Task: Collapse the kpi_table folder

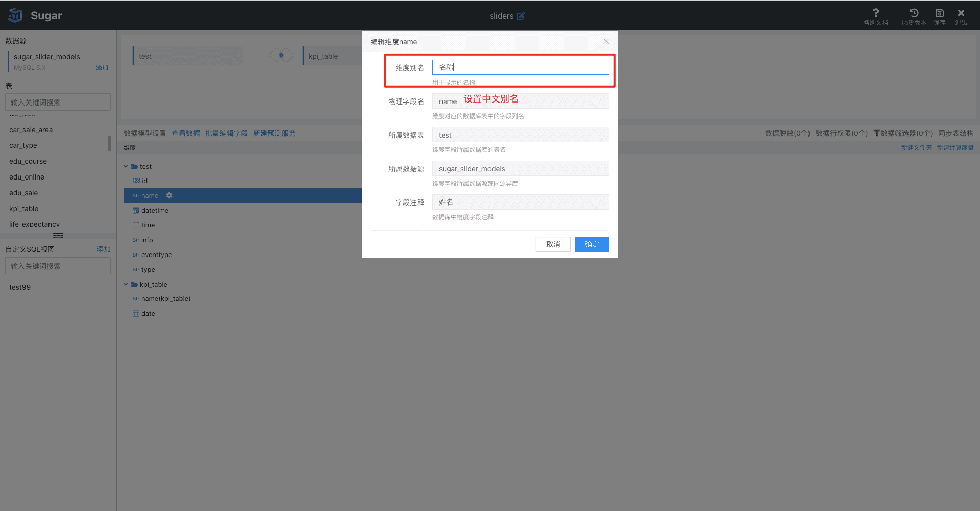Action: tap(126, 284)
